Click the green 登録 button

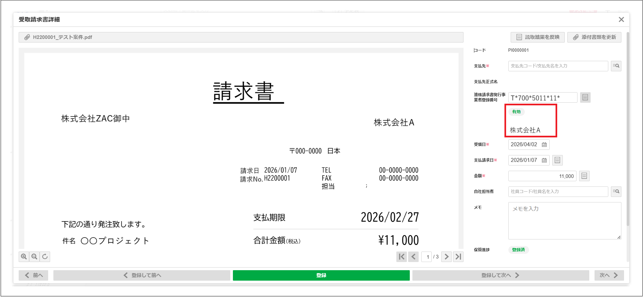click(321, 275)
